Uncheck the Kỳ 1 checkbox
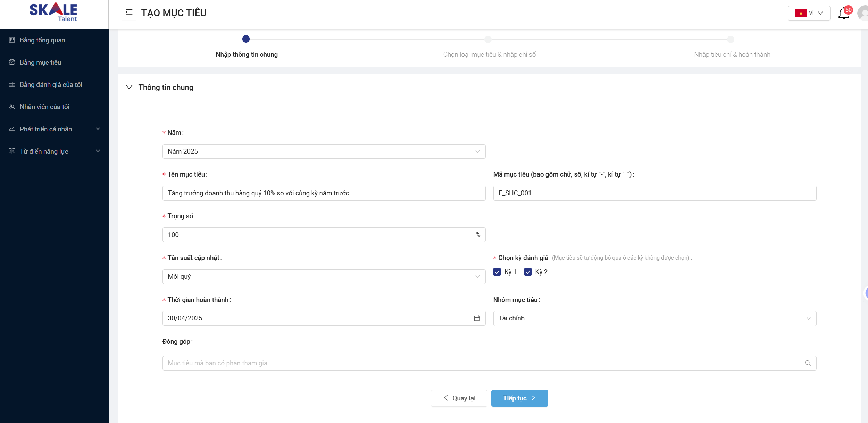868x423 pixels. point(497,272)
